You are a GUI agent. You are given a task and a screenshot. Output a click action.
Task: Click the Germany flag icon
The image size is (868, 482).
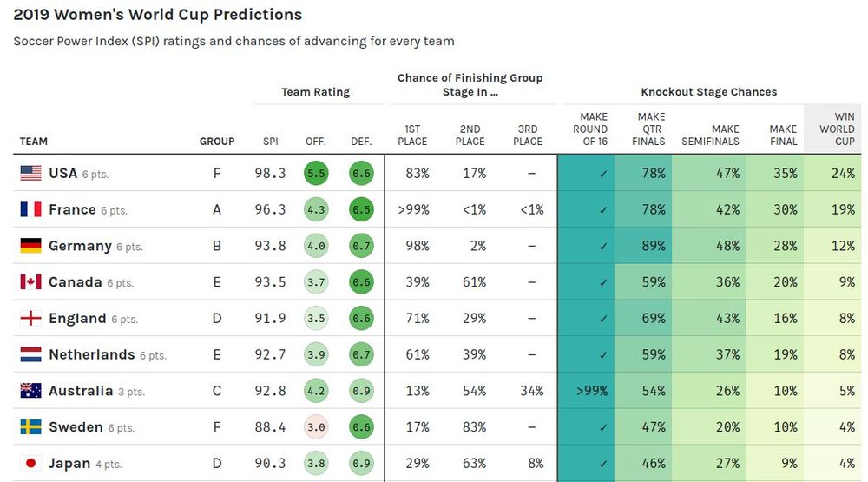click(x=30, y=246)
